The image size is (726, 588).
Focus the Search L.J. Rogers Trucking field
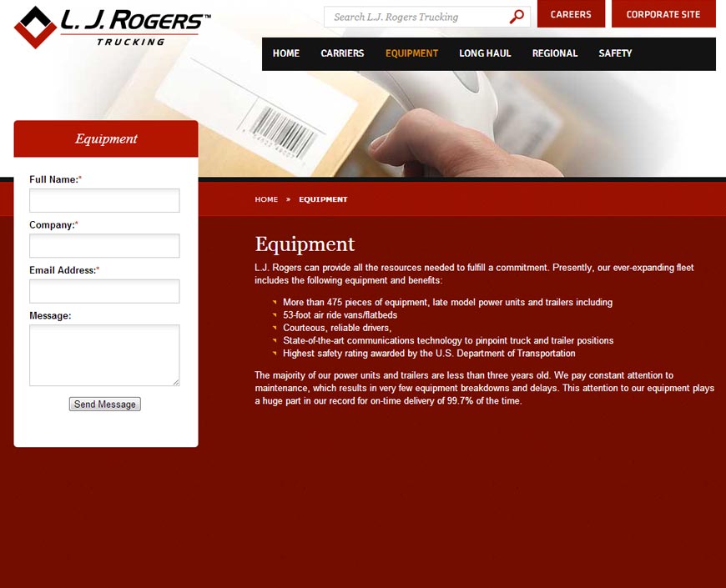[416, 18]
